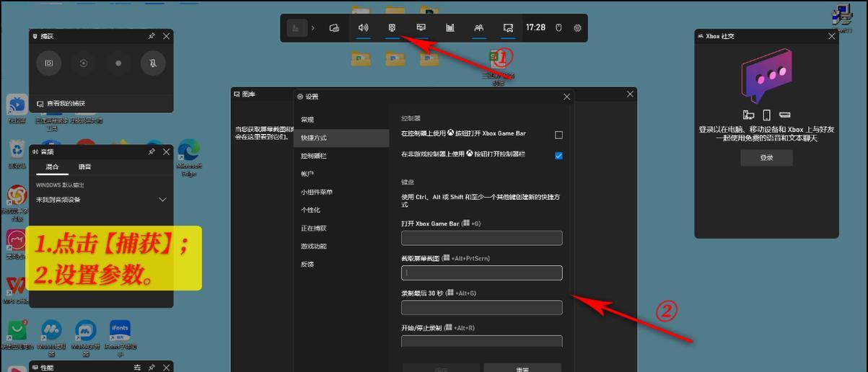
Task: Expand the 未找到音频设备 output dropdown
Action: (x=101, y=200)
